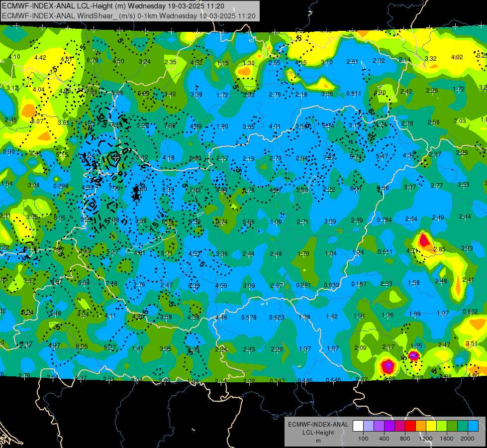Click the map value '0.623'

(277, 318)
